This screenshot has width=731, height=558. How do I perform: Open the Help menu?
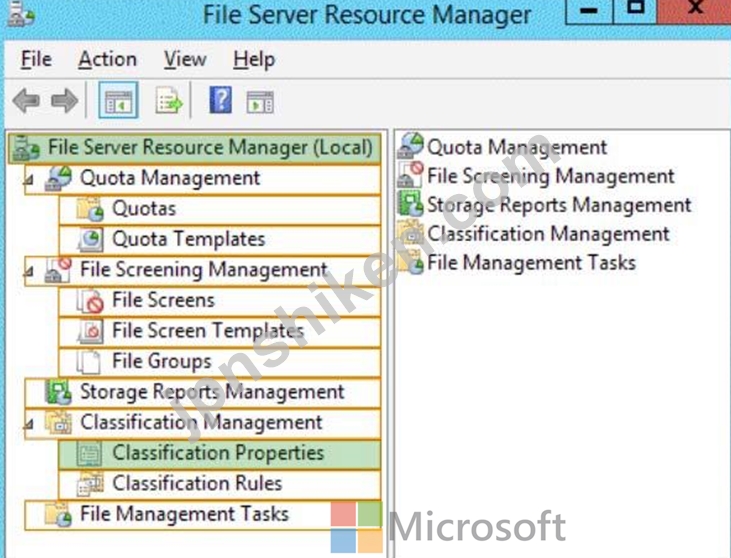click(x=254, y=60)
